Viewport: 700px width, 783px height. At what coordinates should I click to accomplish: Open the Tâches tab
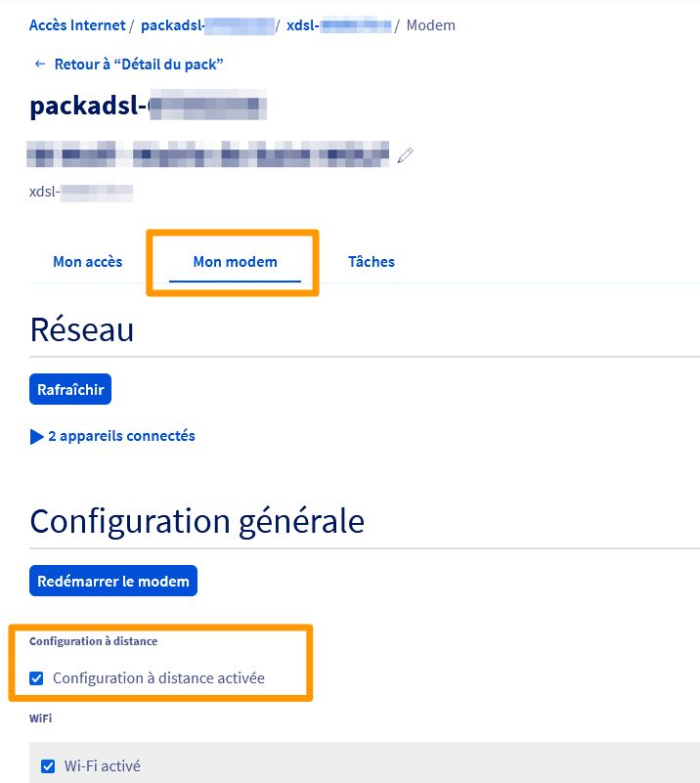372,261
